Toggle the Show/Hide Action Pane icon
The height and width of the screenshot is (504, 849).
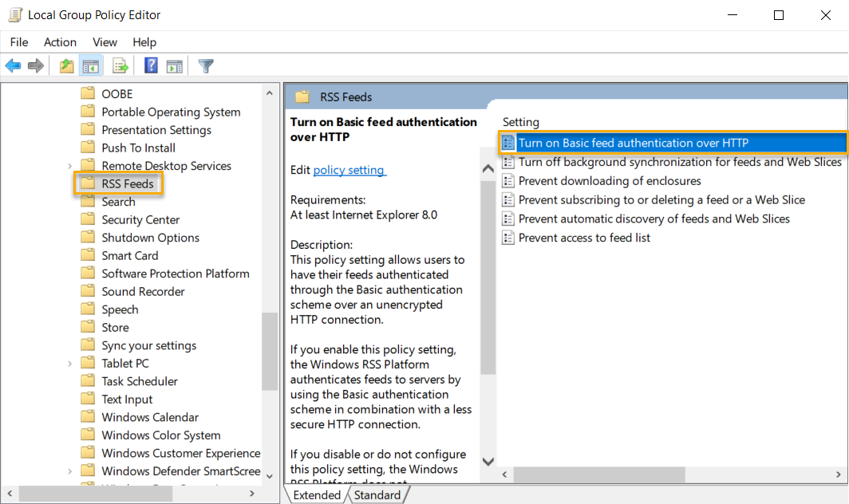pos(175,65)
